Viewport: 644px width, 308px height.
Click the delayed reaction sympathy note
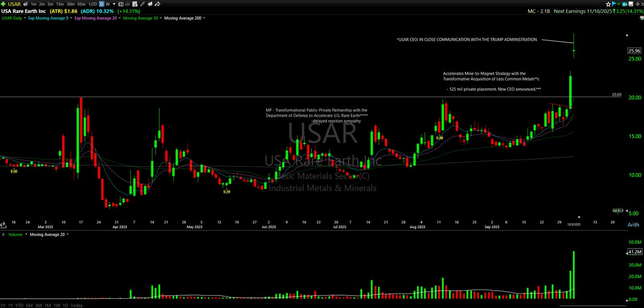point(336,120)
